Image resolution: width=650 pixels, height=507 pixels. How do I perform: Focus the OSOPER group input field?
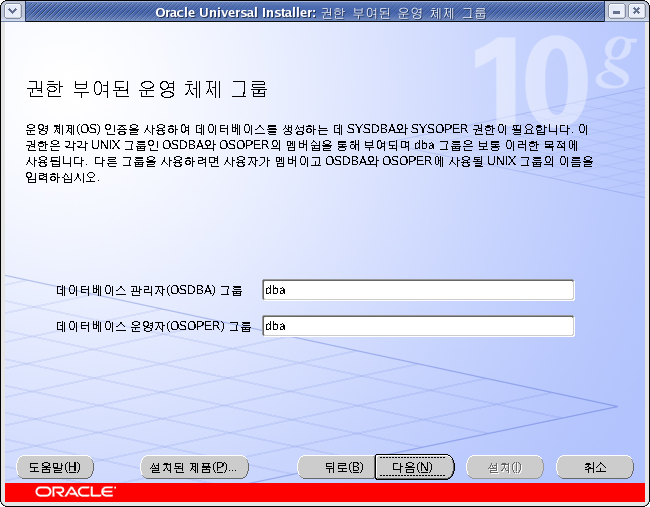point(418,326)
